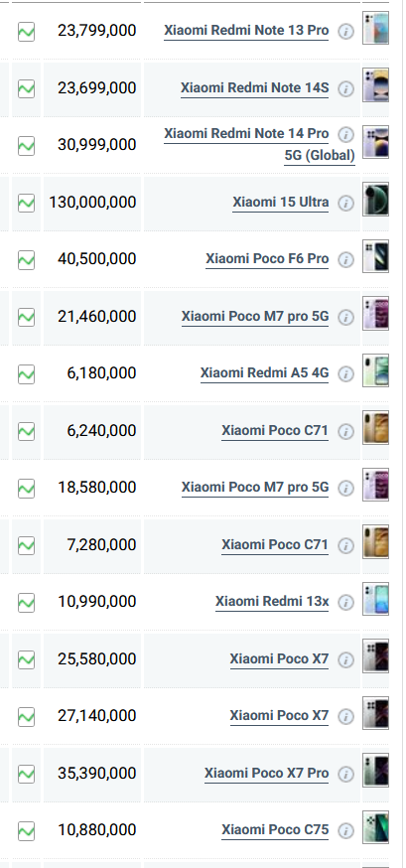The width and height of the screenshot is (406, 868).
Task: Open price chart icon for Xiaomi 15 Ultra
Action: 26,203
